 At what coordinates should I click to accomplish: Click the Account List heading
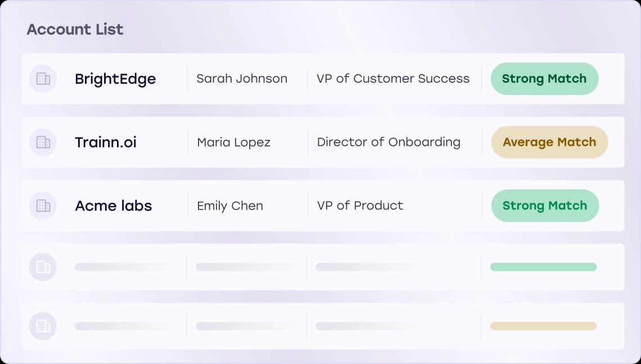[x=75, y=29]
